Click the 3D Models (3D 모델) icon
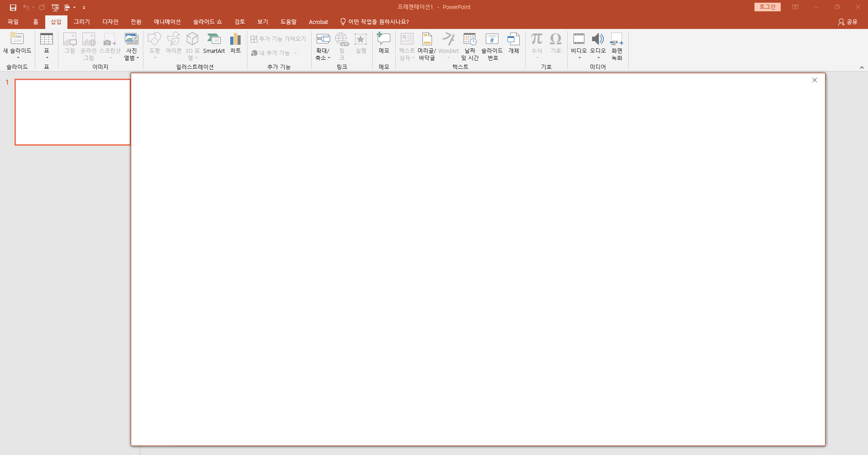868x455 pixels. click(x=193, y=39)
